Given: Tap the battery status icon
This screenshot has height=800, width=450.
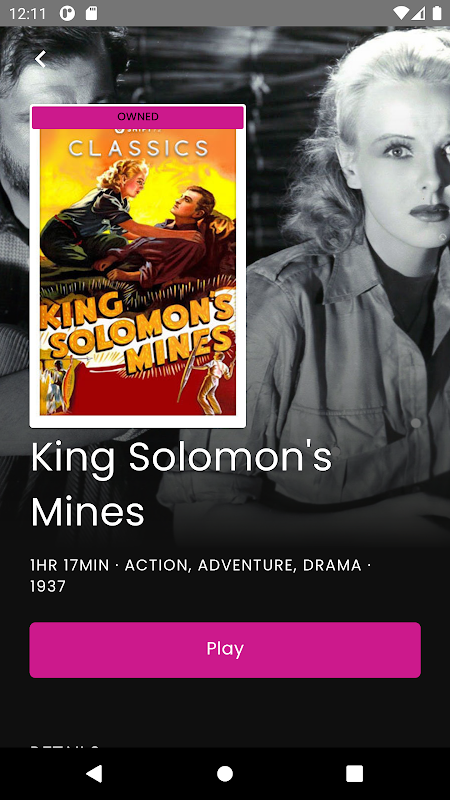Looking at the screenshot, I should tap(437, 13).
